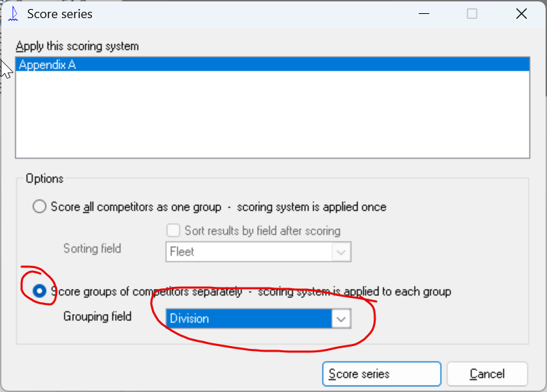Click the greyed-out maximize window button
This screenshot has width=547, height=392.
[x=472, y=14]
